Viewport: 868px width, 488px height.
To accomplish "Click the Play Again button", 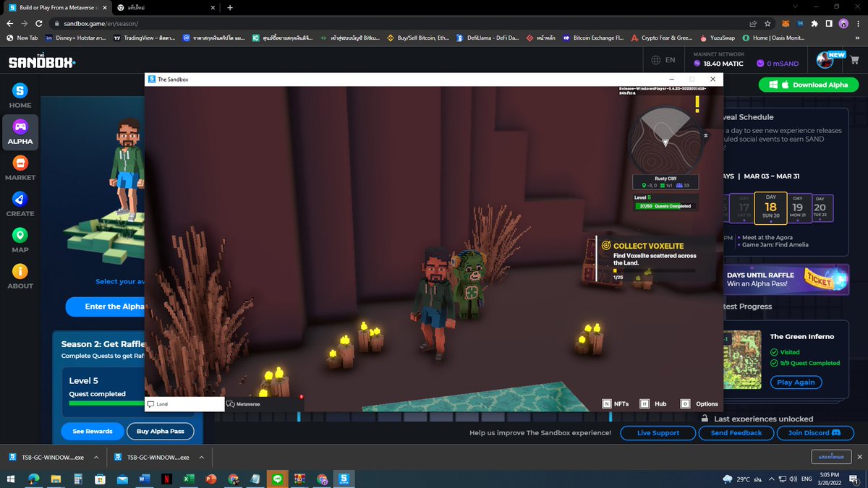I will [x=796, y=382].
